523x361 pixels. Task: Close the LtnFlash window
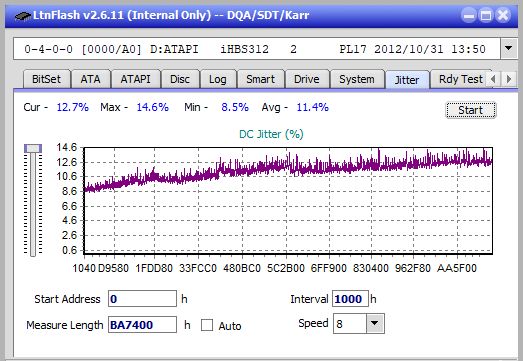[503, 15]
